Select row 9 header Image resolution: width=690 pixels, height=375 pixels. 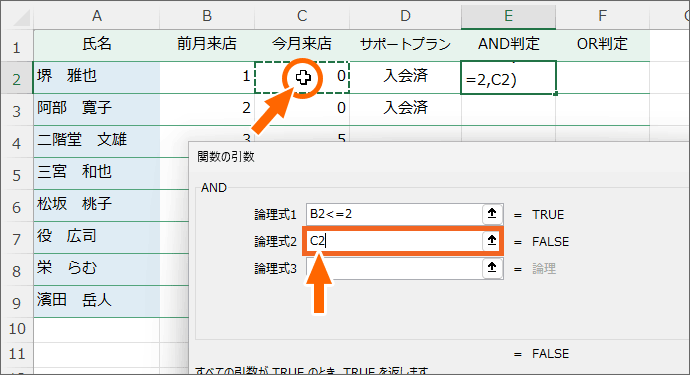point(17,301)
